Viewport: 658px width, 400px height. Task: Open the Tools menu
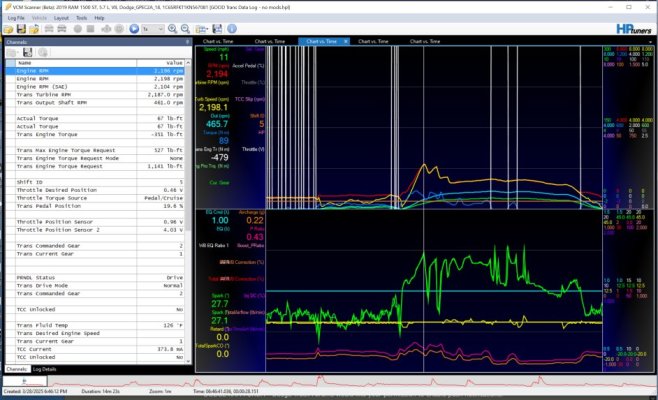(81, 18)
